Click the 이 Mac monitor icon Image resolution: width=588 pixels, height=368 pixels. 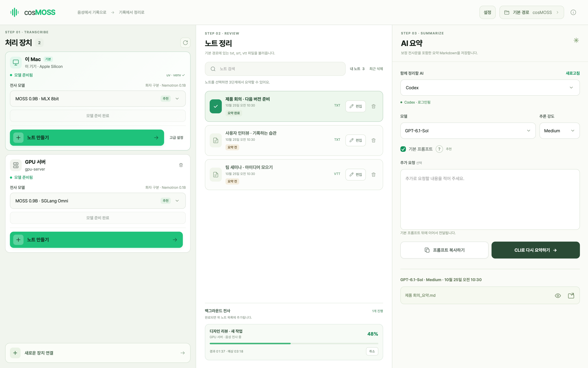pos(16,63)
